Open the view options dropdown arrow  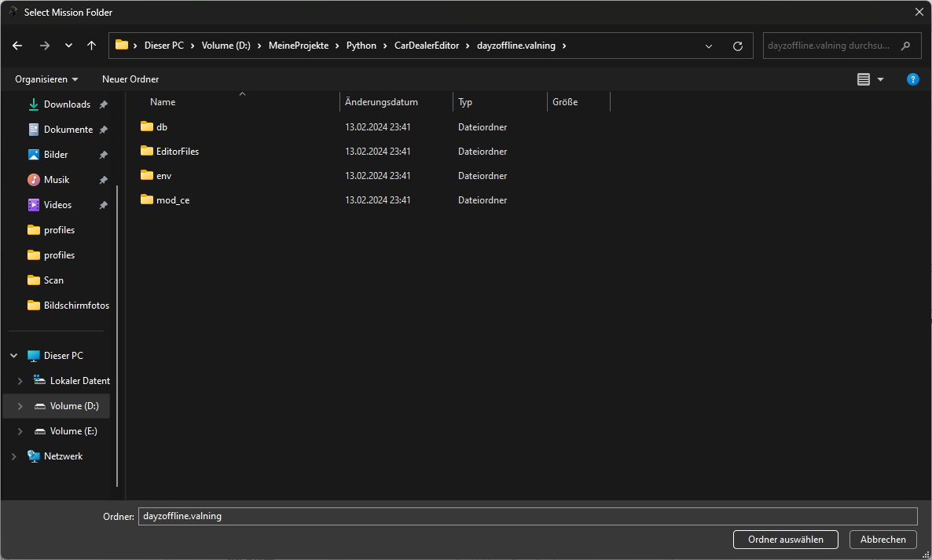(880, 79)
